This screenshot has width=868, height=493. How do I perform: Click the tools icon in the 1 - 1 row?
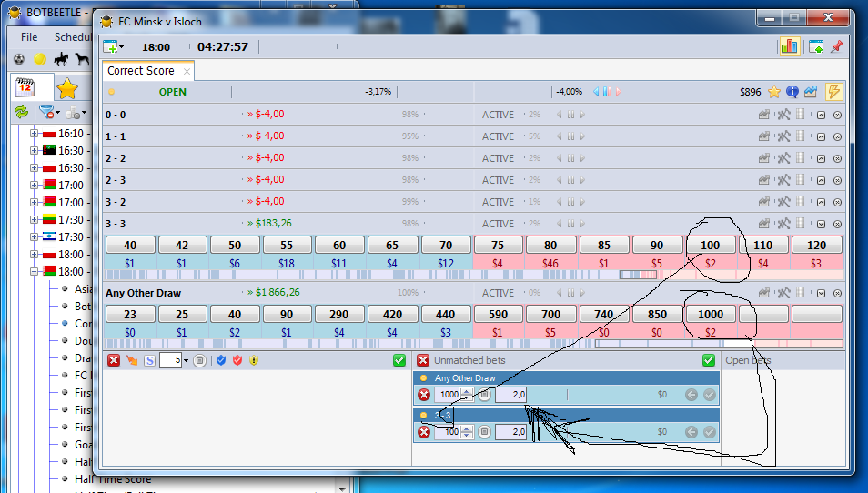pyautogui.click(x=783, y=136)
